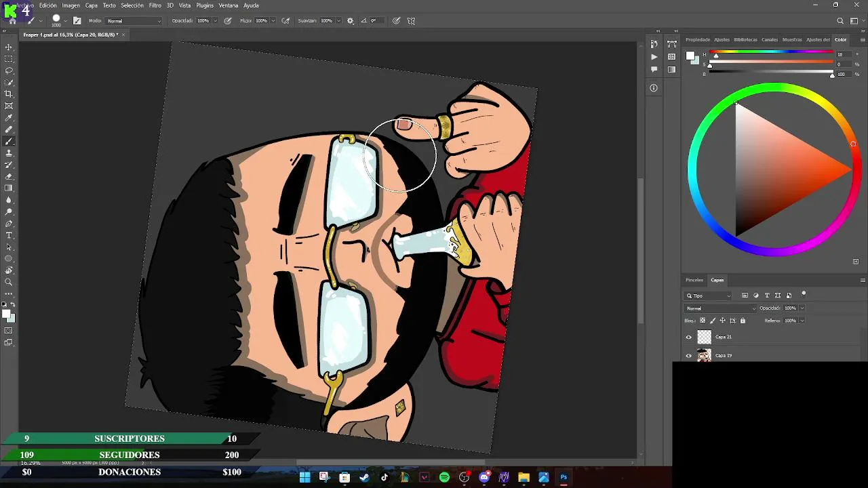868x488 pixels.
Task: Select the Lasso tool
Action: 9,70
